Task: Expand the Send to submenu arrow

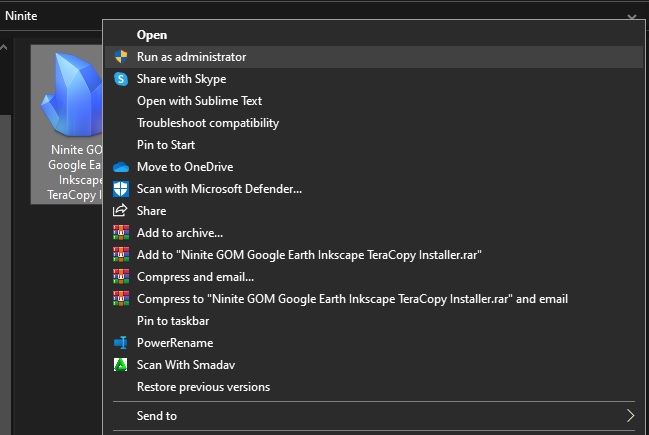Action: click(630, 415)
